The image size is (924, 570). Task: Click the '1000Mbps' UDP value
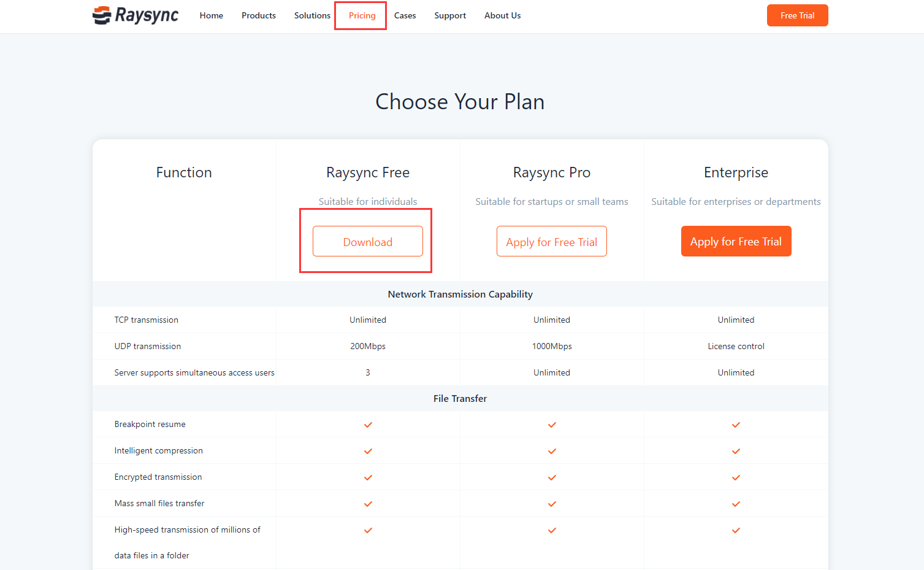tap(552, 346)
